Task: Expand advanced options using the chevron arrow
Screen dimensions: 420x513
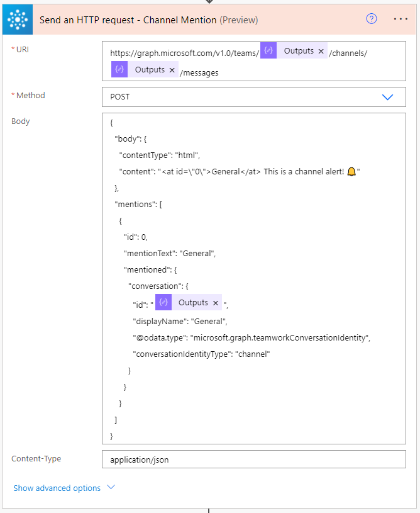Action: [111, 487]
